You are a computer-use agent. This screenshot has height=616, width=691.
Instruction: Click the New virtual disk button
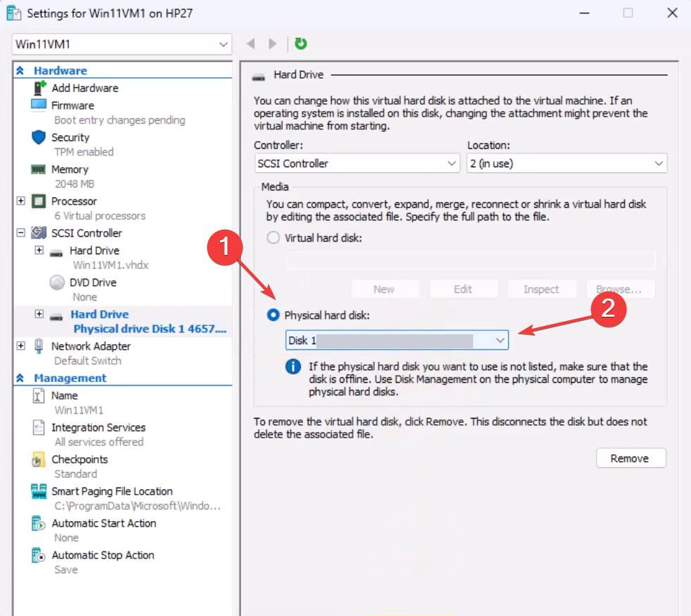point(385,289)
